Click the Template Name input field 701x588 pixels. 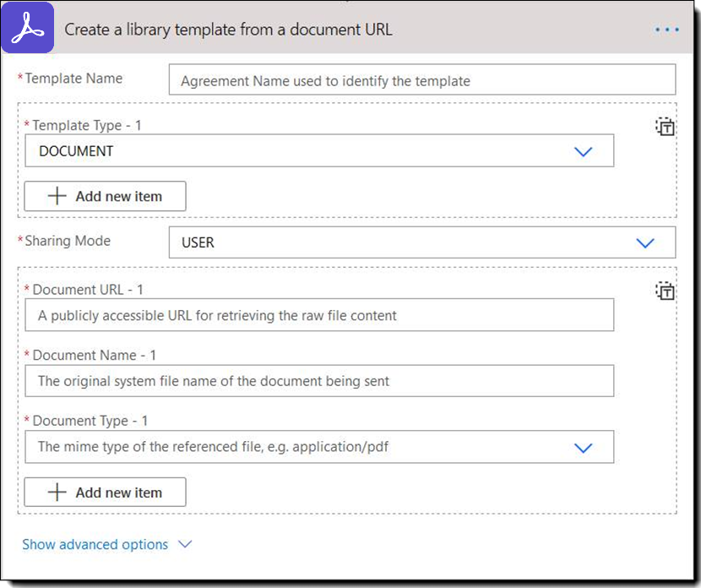421,79
